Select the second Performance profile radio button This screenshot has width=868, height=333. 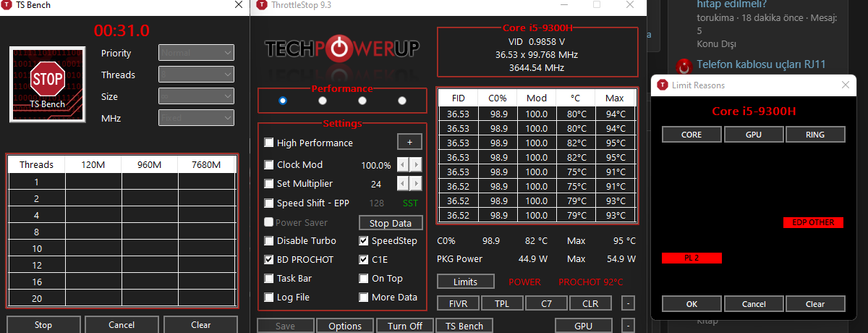point(323,101)
